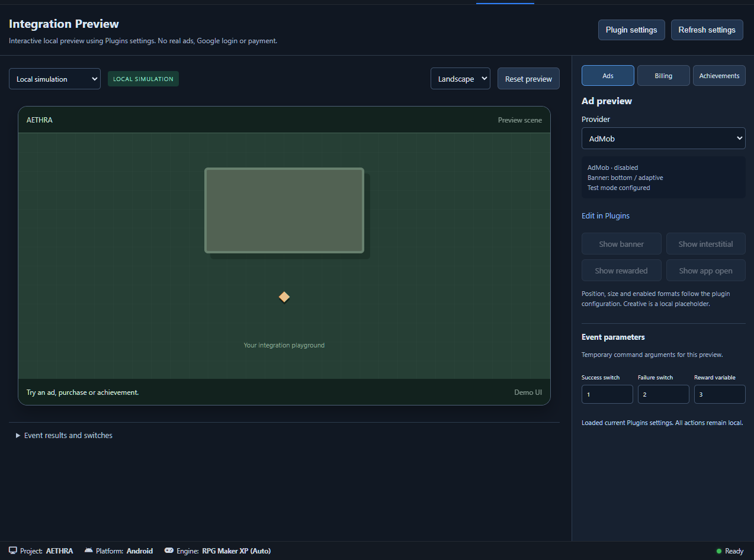Click Refresh settings button
754x560 pixels.
click(707, 30)
